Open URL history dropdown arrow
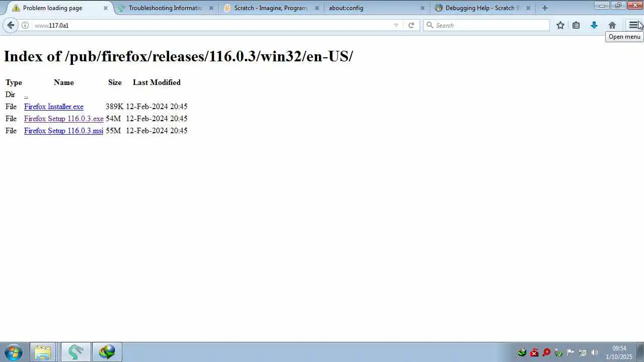 pyautogui.click(x=396, y=25)
